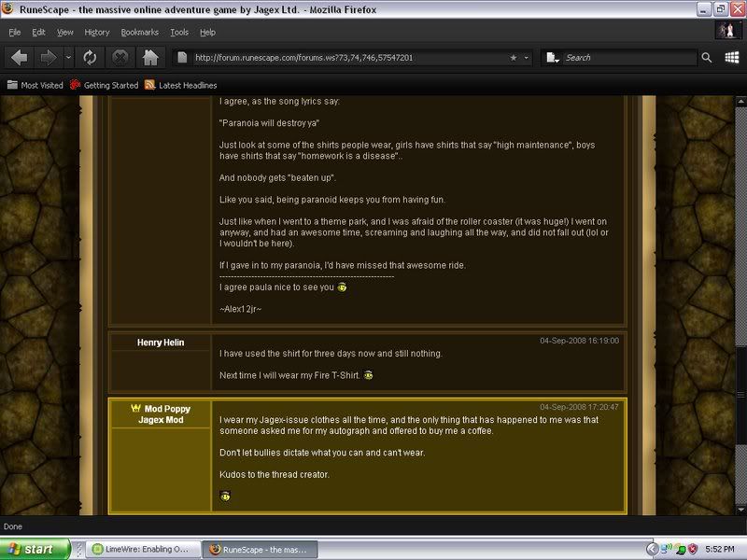Click the 'Paranoia will destroy ya' quote line

point(269,123)
